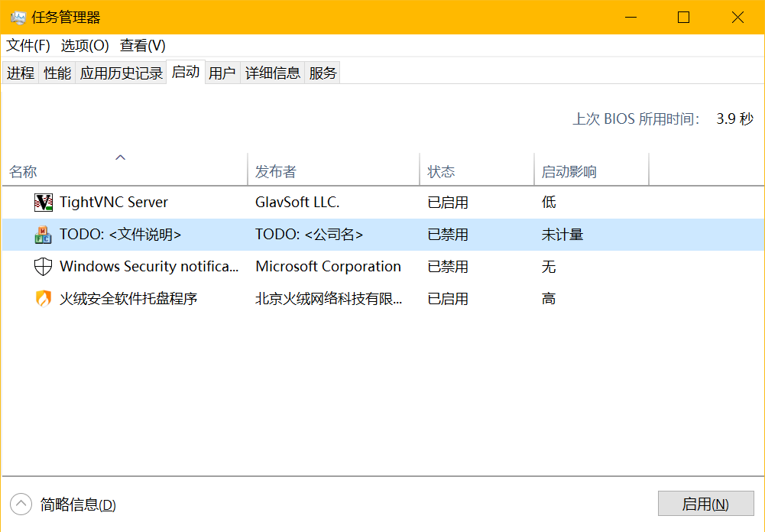Go to the 详细信息 tab
This screenshot has height=532, width=765.
[x=273, y=73]
